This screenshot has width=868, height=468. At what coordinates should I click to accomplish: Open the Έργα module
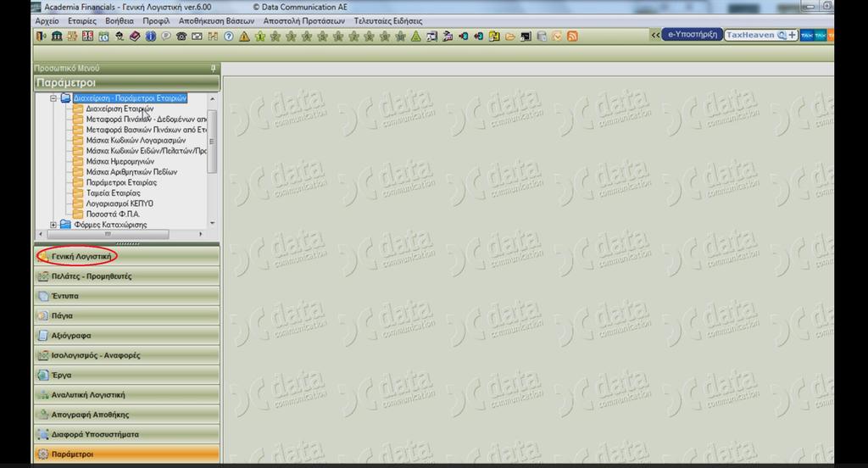[127, 375]
